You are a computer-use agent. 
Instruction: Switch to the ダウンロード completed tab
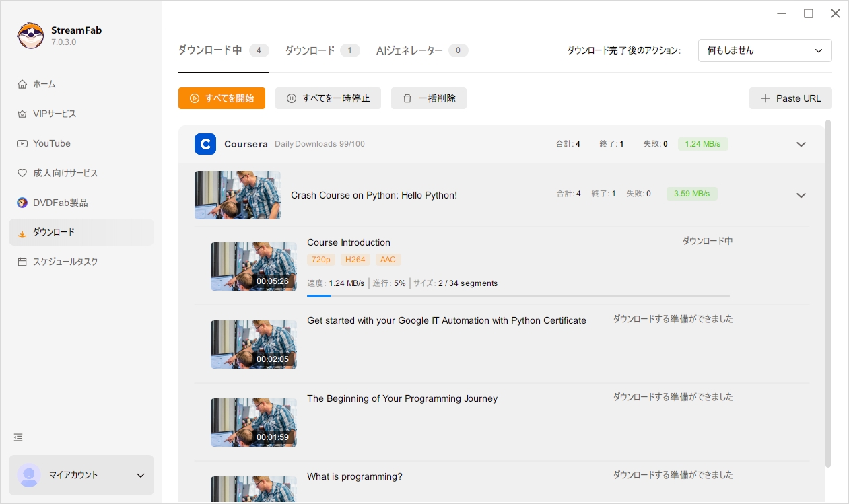pyautogui.click(x=322, y=50)
